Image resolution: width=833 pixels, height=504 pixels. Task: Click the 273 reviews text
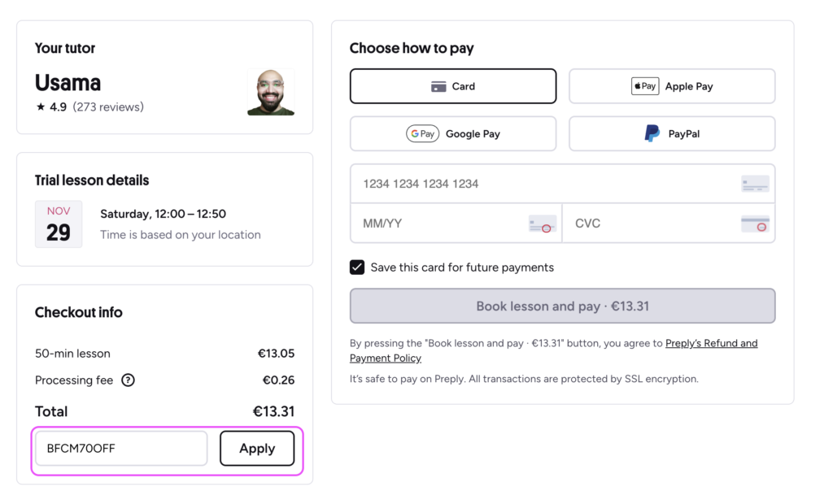coord(108,107)
